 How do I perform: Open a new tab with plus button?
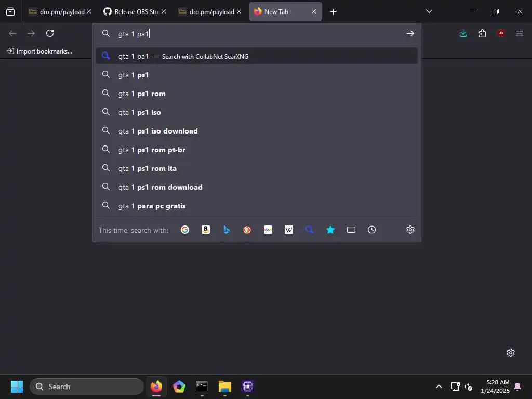pos(333,12)
